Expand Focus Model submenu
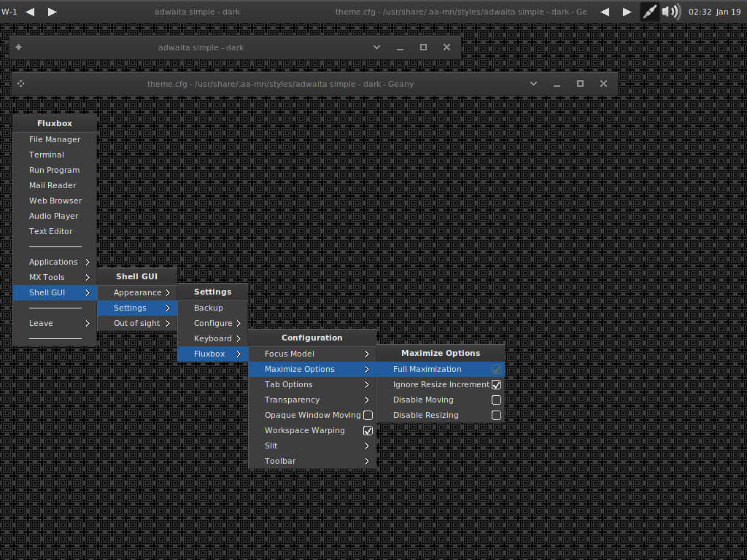The image size is (747, 560). (312, 354)
